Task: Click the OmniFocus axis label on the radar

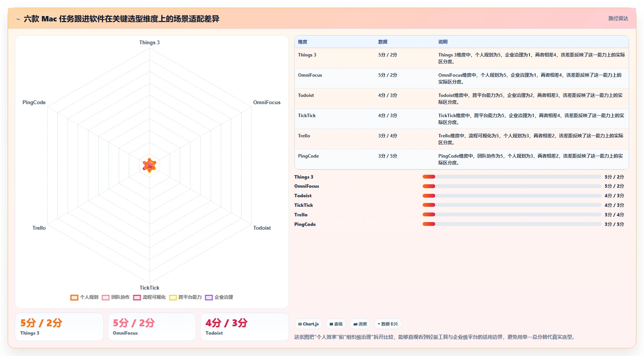Action: (267, 102)
